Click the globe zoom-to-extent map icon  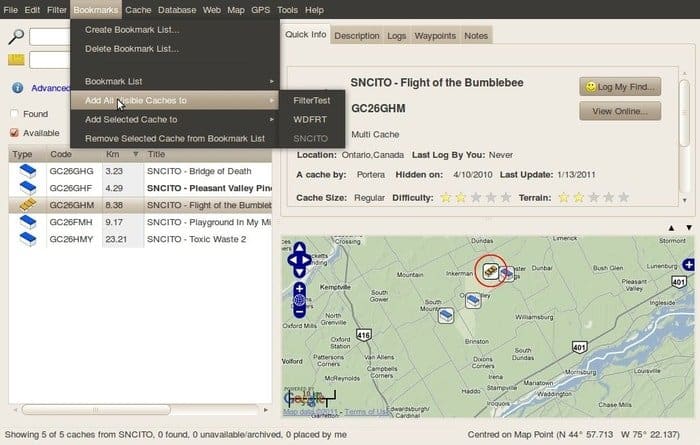[x=300, y=300]
